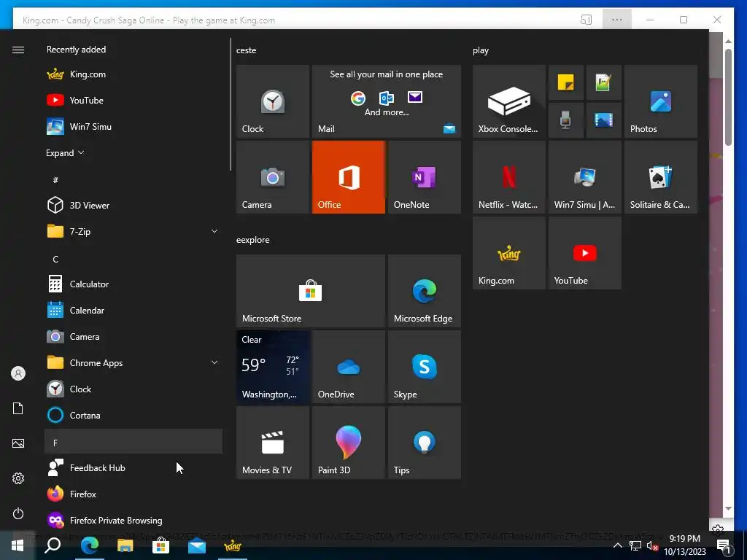This screenshot has height=560, width=747.
Task: Click the play group title
Action: tap(481, 50)
